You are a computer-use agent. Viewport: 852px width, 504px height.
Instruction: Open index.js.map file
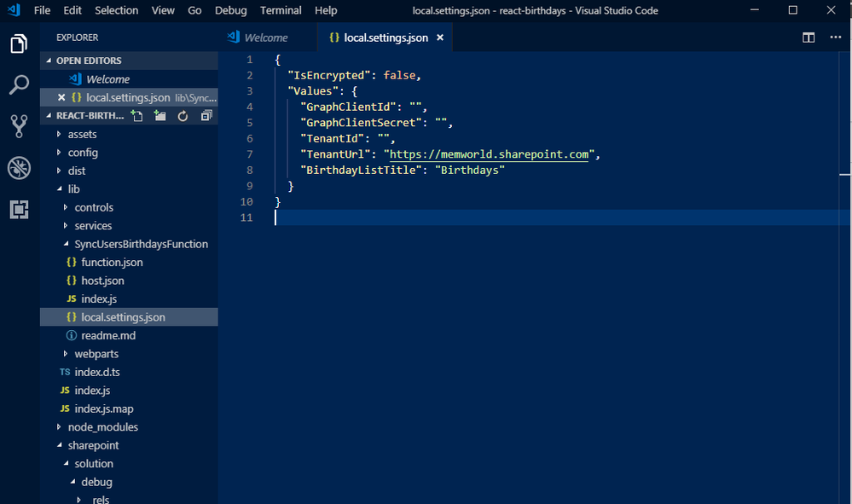(x=130, y=408)
